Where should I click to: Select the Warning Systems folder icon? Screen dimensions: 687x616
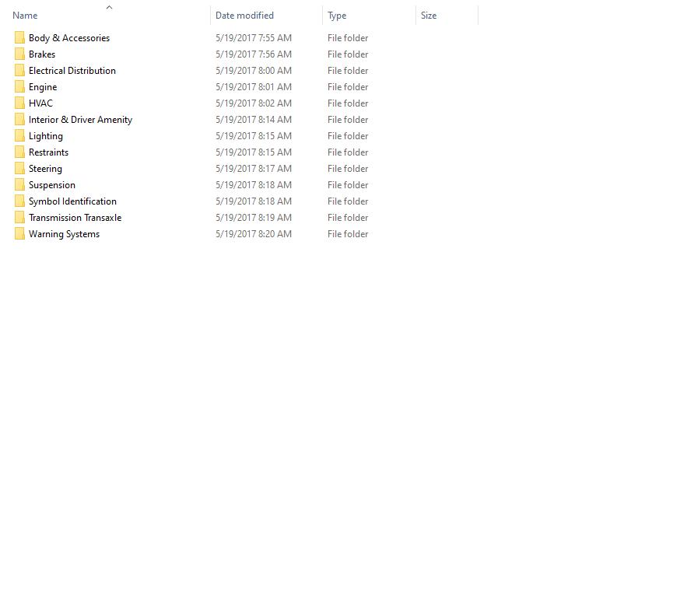point(19,233)
